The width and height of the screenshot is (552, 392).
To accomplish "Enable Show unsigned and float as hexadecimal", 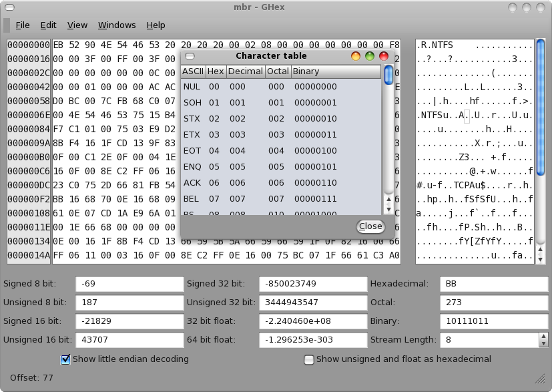I will [309, 359].
